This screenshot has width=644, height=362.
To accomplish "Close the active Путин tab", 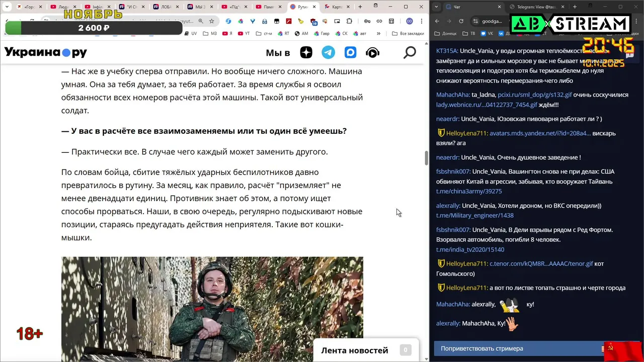I will pyautogui.click(x=314, y=7).
